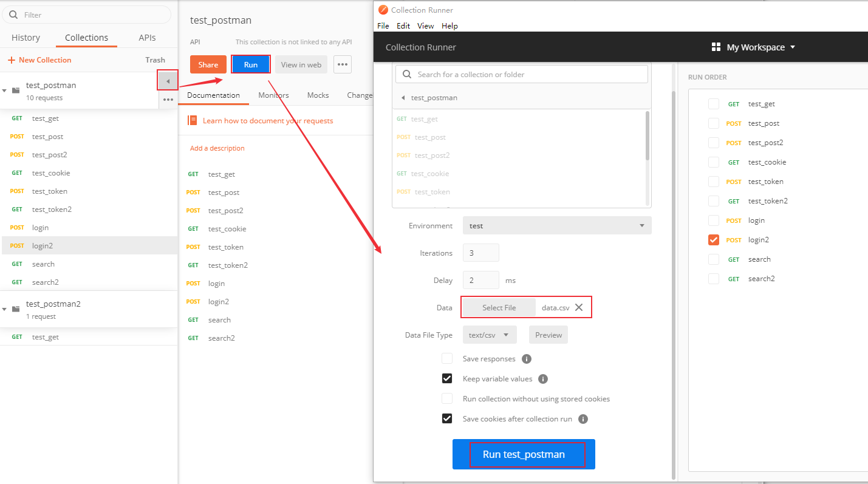Viewport: 868px width, 484px height.
Task: Collapse the test_postman2 collection in sidebar
Action: [5, 309]
